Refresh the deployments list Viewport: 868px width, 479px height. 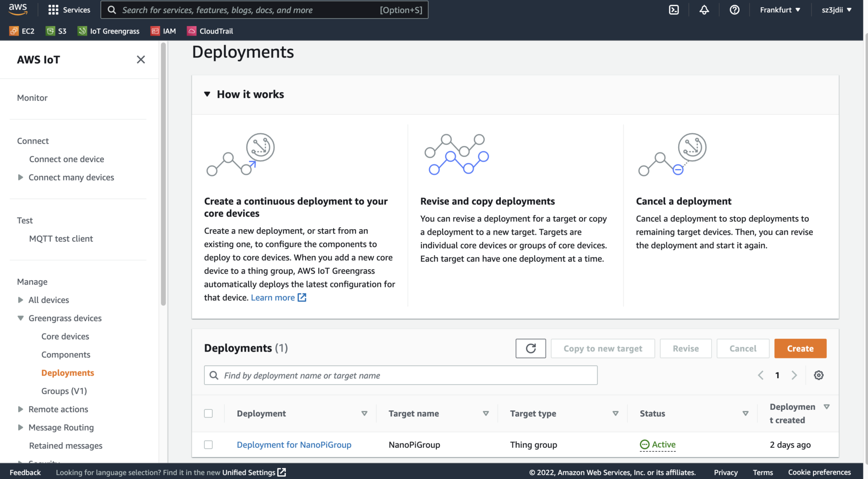(x=530, y=348)
